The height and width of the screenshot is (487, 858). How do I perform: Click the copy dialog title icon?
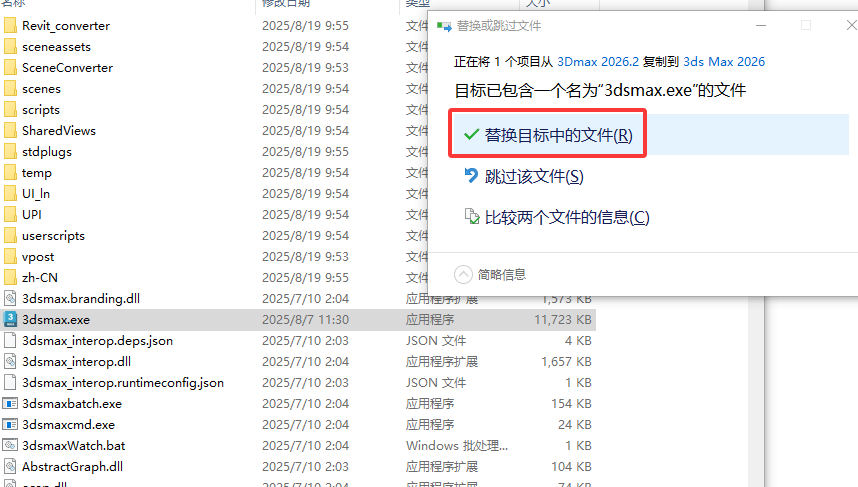click(444, 26)
